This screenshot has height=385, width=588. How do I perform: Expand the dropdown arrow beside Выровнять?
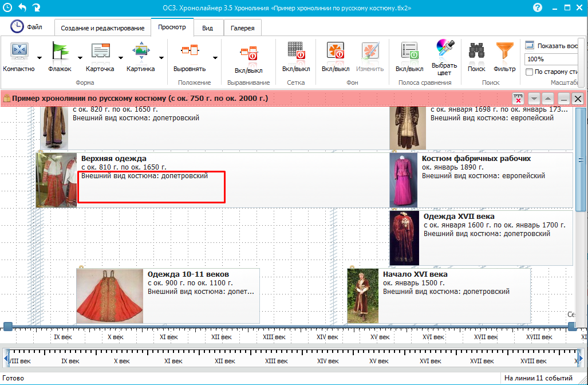[x=215, y=58]
